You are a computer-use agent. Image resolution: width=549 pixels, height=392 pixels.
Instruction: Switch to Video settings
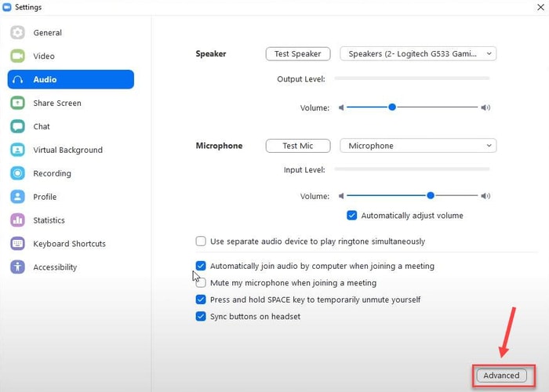click(x=71, y=56)
